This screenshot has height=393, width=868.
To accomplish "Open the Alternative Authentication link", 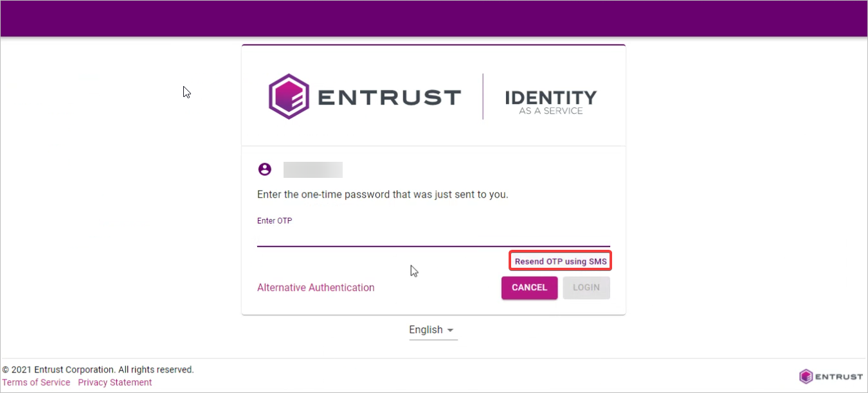I will [316, 288].
